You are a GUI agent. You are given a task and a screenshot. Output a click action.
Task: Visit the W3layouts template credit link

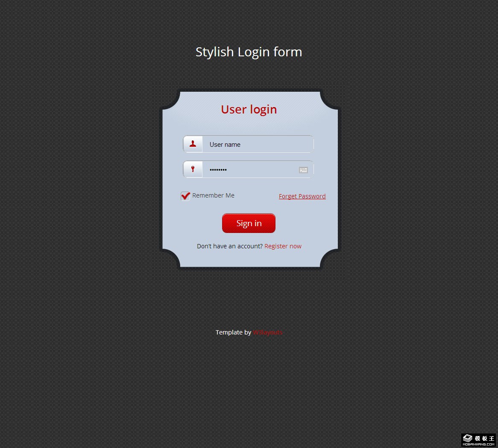pos(267,332)
